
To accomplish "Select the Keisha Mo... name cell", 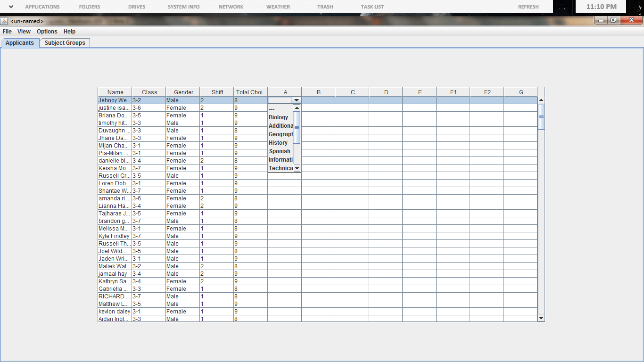I will tap(115, 168).
